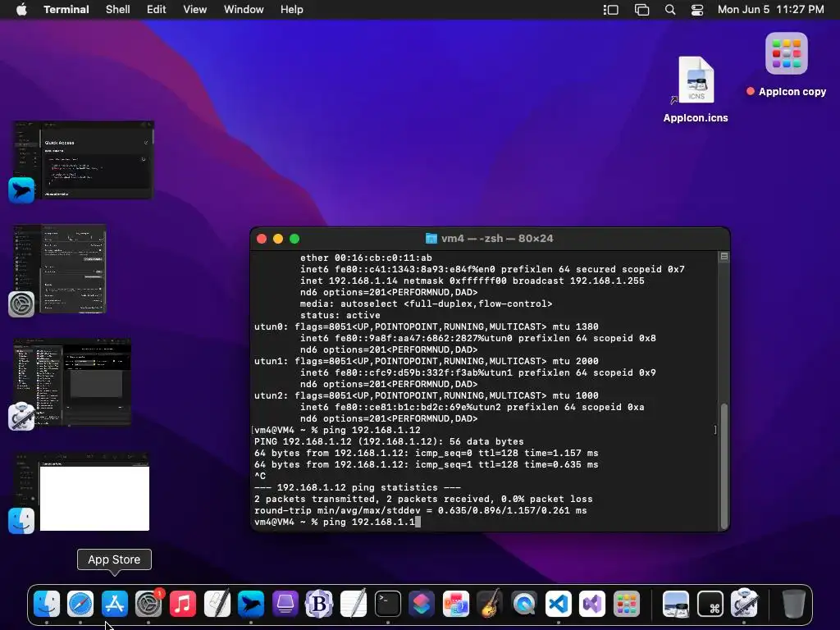This screenshot has width=840, height=630.
Task: Click the round-trip min/avg/max/stddev line
Action: [x=421, y=510]
